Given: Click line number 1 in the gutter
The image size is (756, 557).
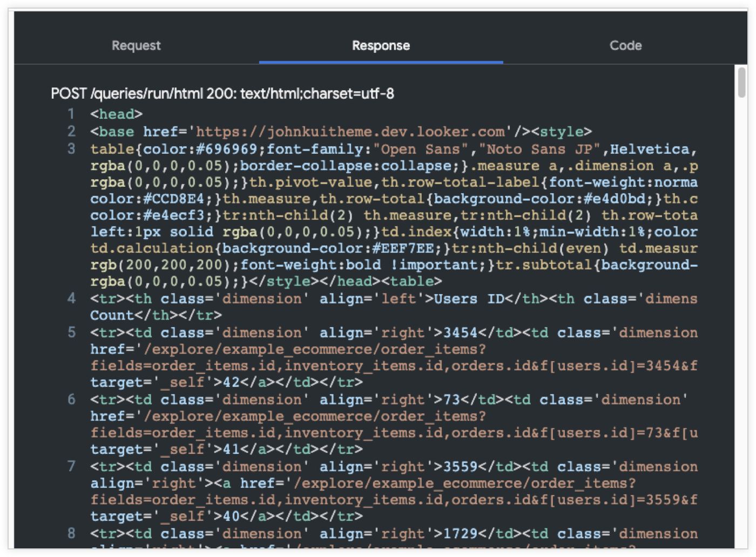Looking at the screenshot, I should tap(71, 114).
